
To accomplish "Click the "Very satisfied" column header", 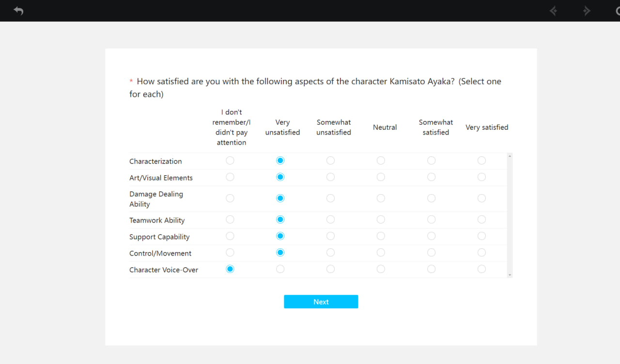I will coord(487,127).
